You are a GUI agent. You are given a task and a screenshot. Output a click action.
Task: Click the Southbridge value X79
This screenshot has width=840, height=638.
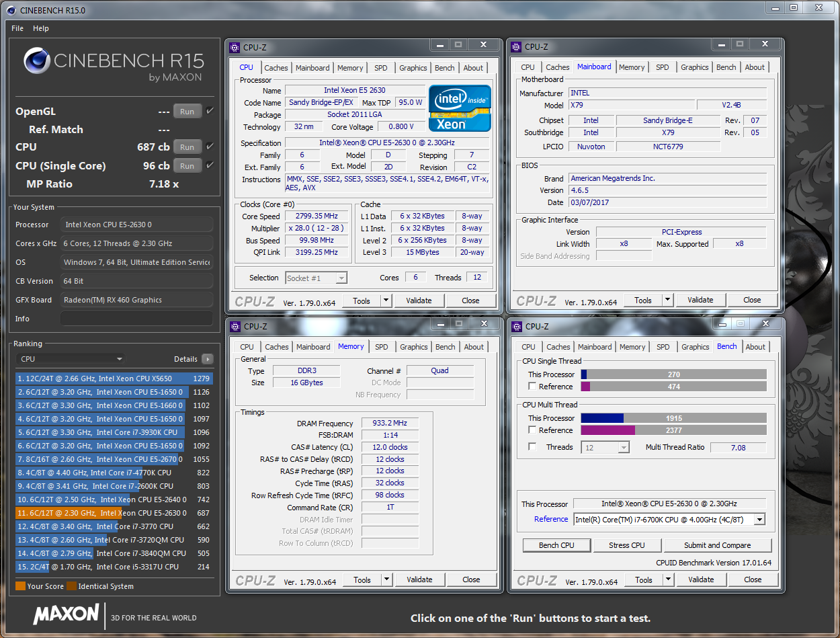coord(668,132)
